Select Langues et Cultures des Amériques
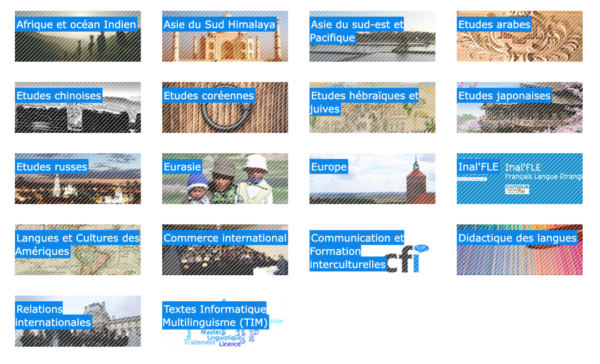Screen dimensions: 600x364 pos(78,250)
